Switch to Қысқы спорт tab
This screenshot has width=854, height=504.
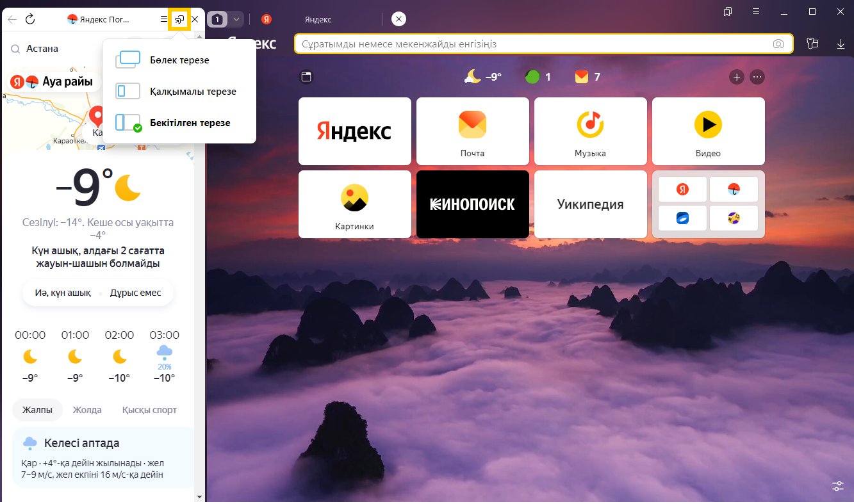click(x=149, y=410)
